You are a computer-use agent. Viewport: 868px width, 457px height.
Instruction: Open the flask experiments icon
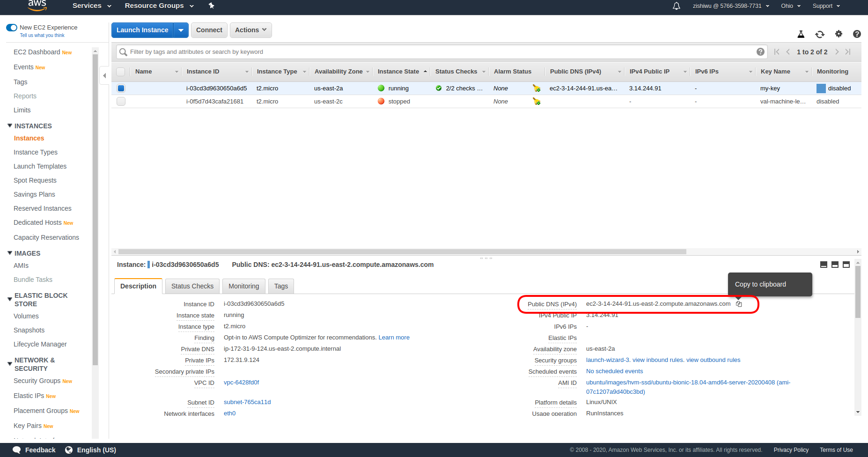click(x=801, y=34)
